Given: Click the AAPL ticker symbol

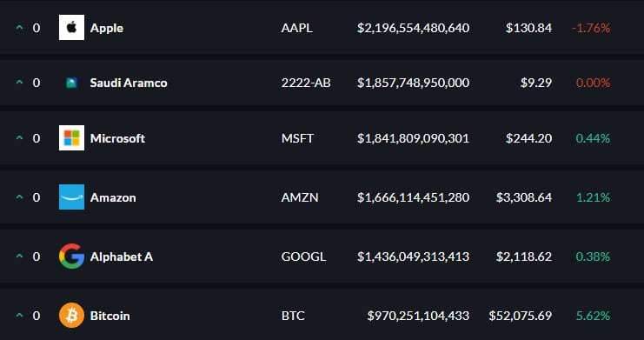Looking at the screenshot, I should [x=297, y=28].
